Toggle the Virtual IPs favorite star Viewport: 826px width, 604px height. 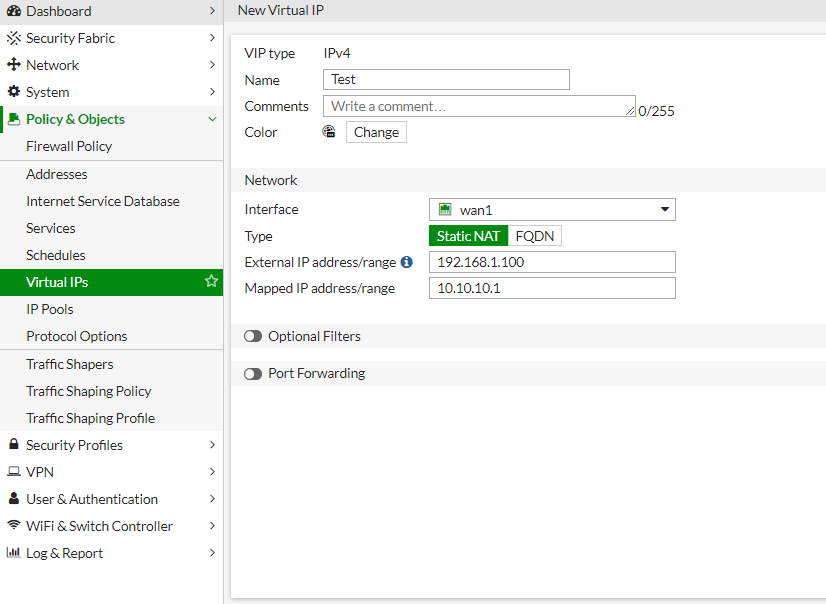click(x=211, y=281)
